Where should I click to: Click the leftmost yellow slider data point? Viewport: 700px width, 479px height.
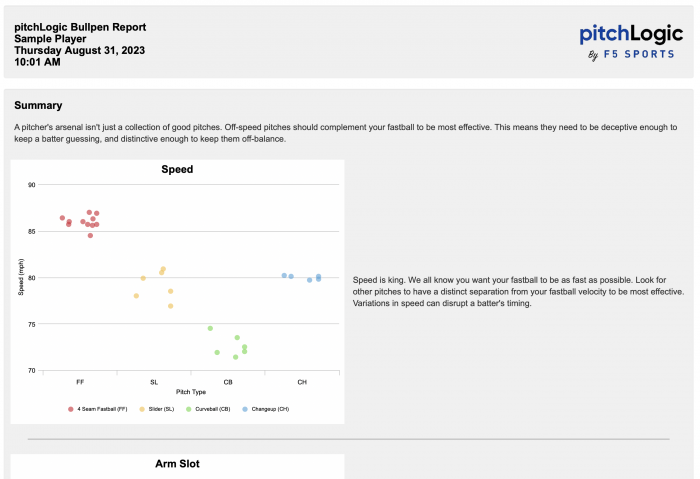click(136, 296)
